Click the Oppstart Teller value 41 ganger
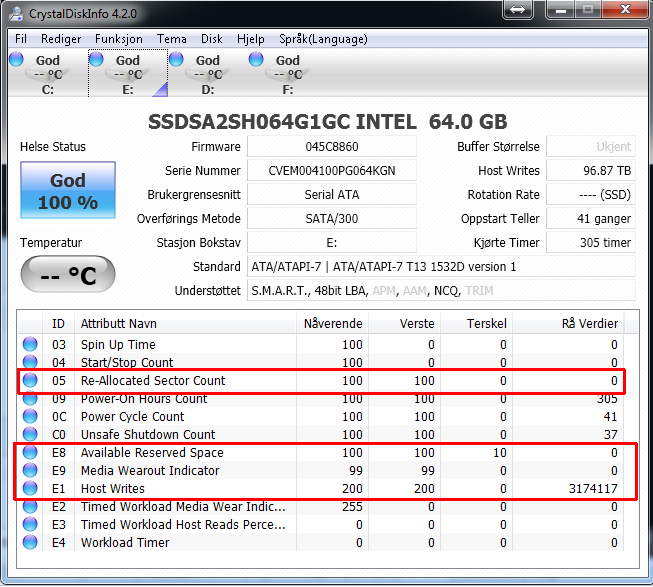653x587 pixels. 591,219
